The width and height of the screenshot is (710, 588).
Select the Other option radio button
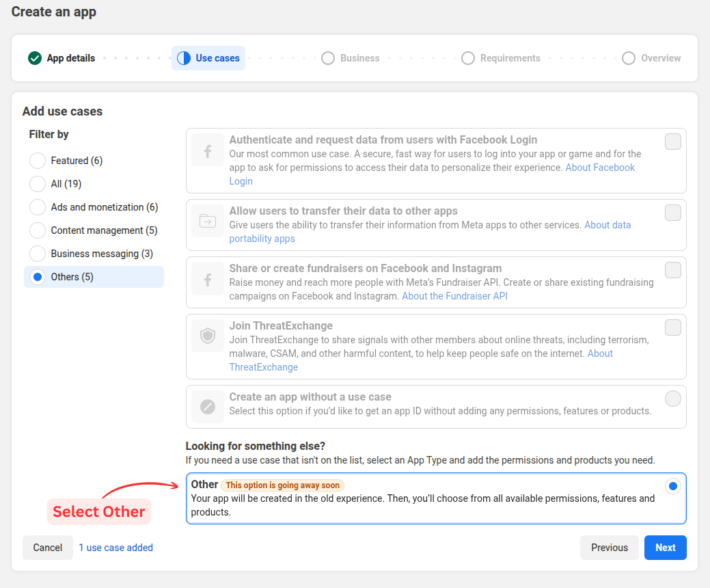(673, 486)
